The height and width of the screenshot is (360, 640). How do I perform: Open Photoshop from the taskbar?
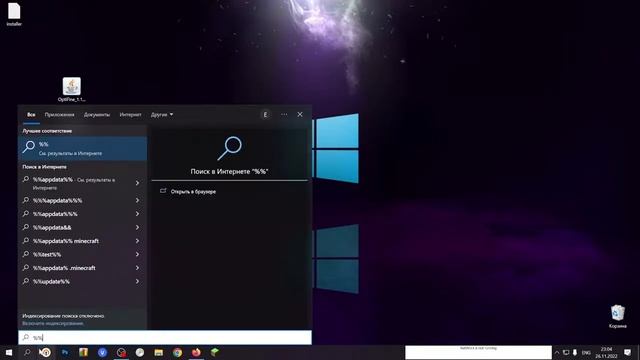(64, 352)
